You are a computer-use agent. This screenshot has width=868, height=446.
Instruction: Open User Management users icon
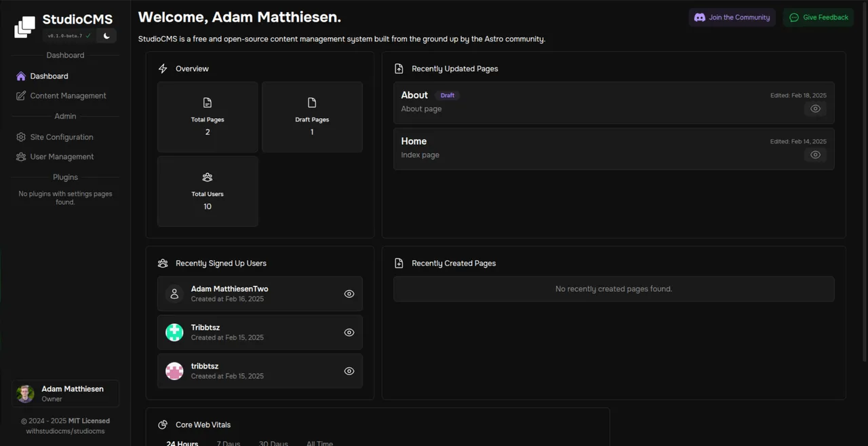pyautogui.click(x=20, y=157)
